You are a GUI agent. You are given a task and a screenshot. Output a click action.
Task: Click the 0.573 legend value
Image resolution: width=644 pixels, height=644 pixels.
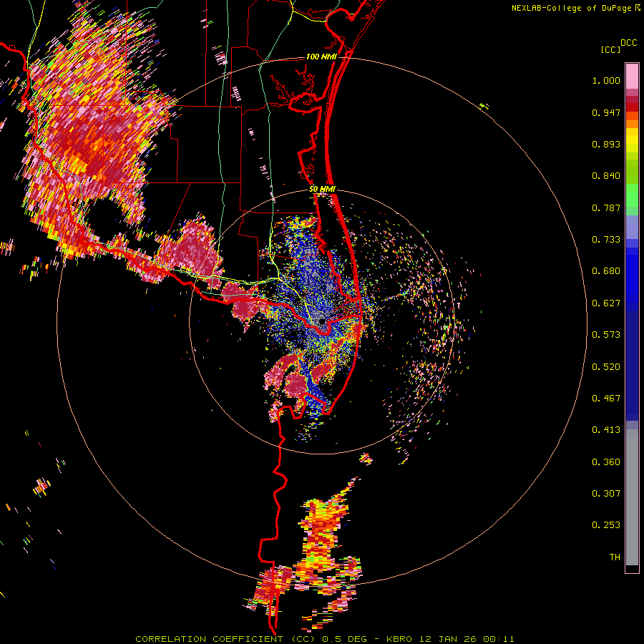pos(606,335)
